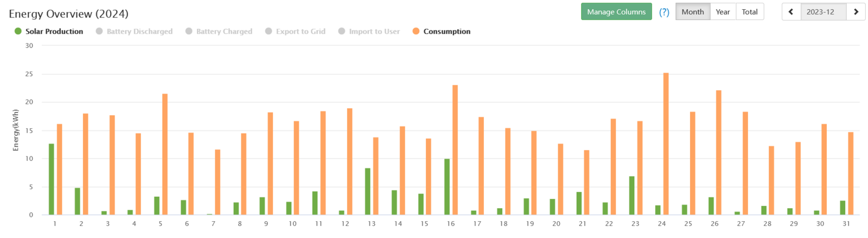Click the orange consumption bar for day 24

point(666,144)
